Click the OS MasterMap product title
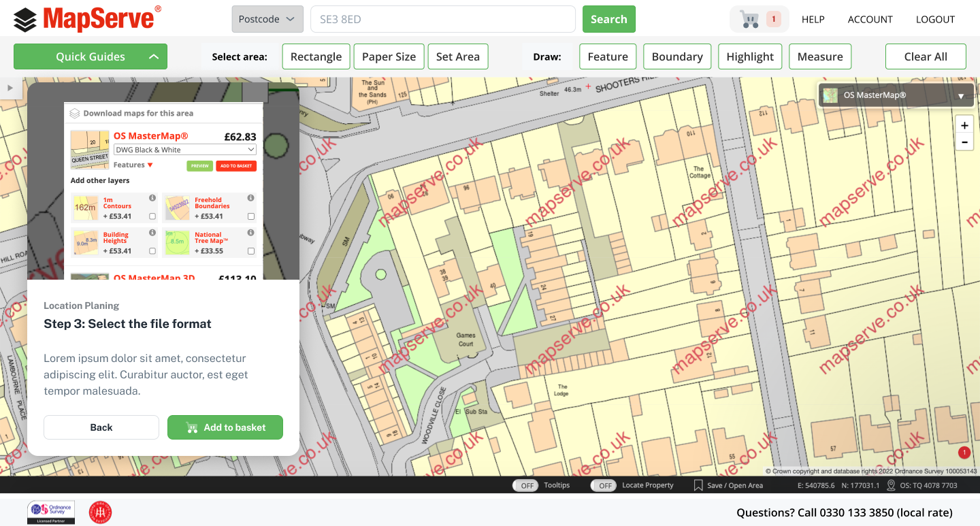Viewport: 980px width, 526px height. coord(151,136)
